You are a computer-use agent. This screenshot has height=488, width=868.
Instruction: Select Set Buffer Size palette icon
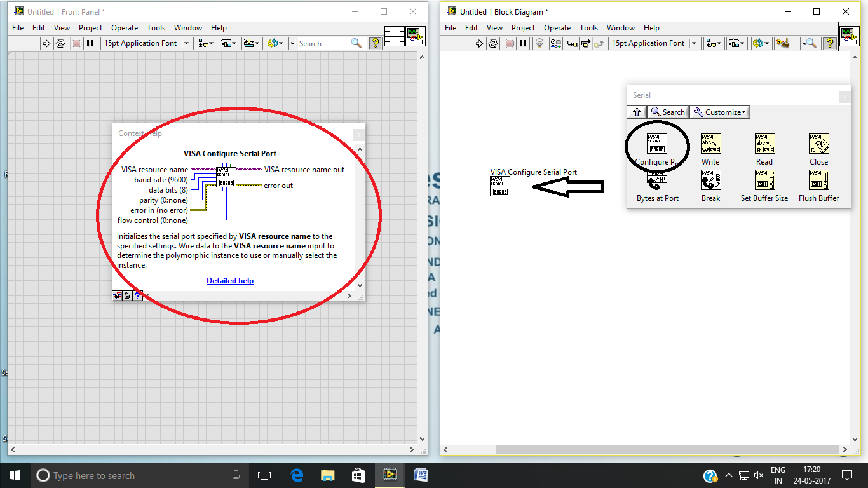pyautogui.click(x=764, y=180)
